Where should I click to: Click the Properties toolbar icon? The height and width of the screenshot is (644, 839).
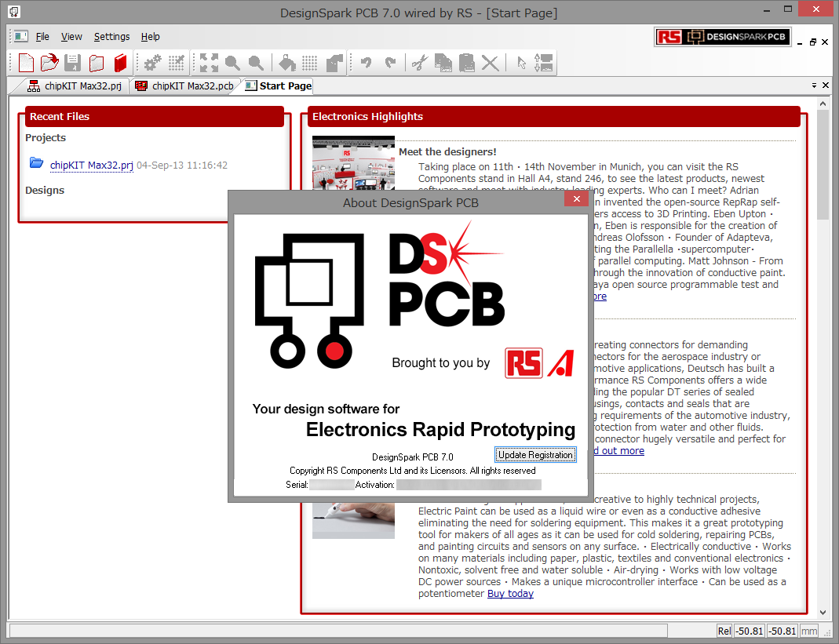coord(544,63)
